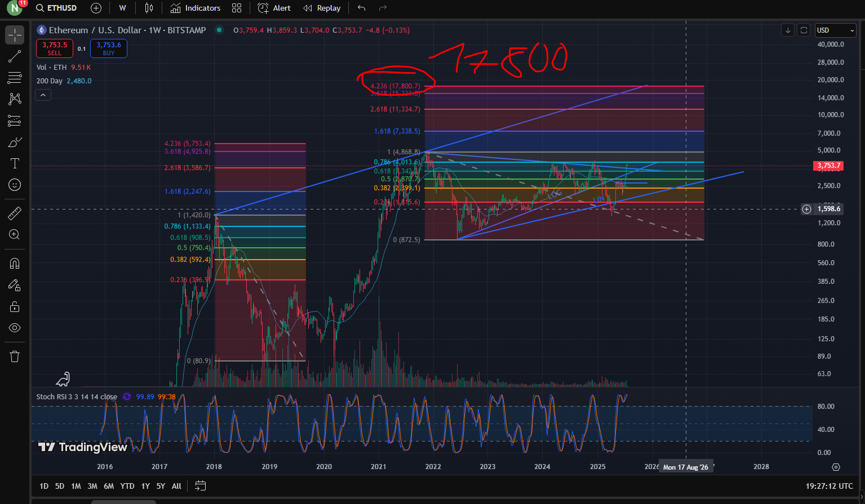Select the trend line drawing tool

[x=15, y=56]
